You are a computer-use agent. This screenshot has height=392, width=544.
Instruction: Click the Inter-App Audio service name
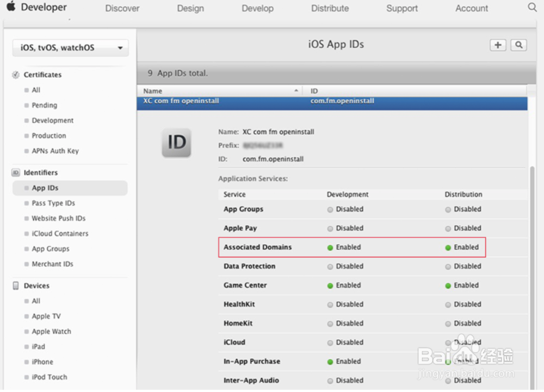(251, 381)
